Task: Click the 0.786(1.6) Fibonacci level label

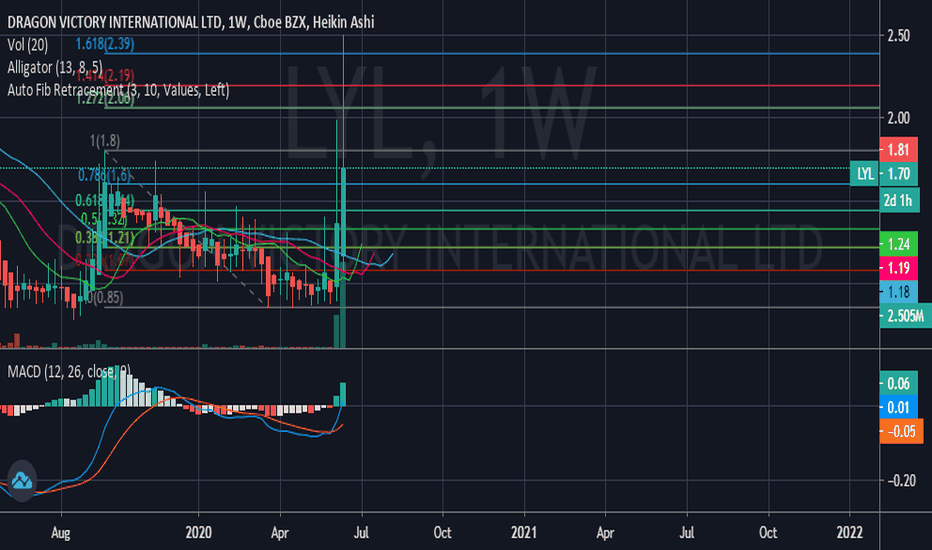Action: 105,175
